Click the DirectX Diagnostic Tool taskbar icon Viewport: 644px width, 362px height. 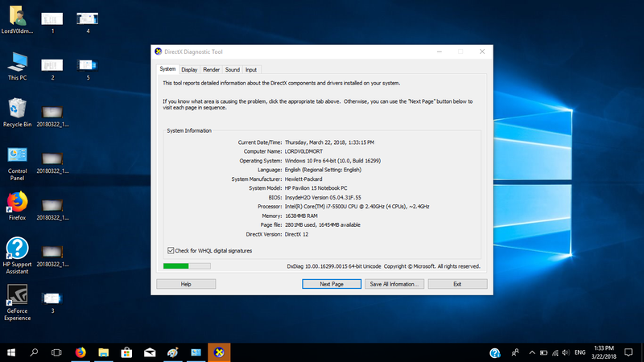click(218, 352)
